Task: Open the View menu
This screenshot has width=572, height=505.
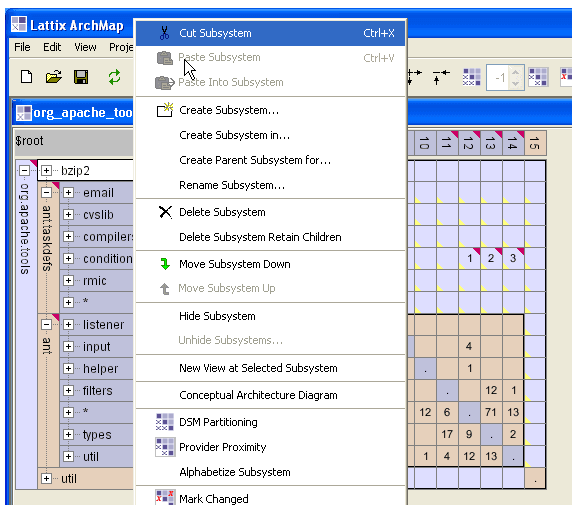Action: [x=85, y=47]
